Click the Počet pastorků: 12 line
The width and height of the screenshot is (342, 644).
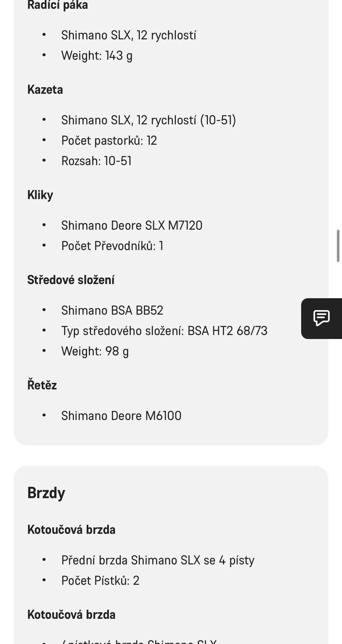[x=109, y=140]
